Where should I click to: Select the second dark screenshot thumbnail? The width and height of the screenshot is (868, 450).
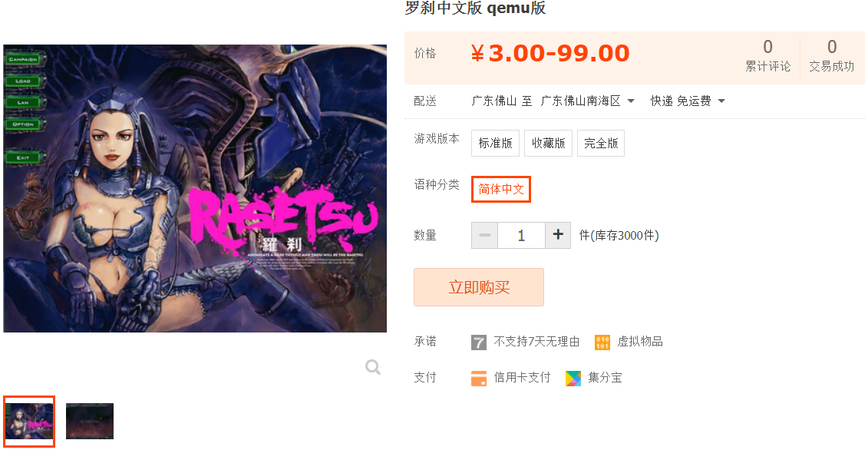pyautogui.click(x=90, y=421)
